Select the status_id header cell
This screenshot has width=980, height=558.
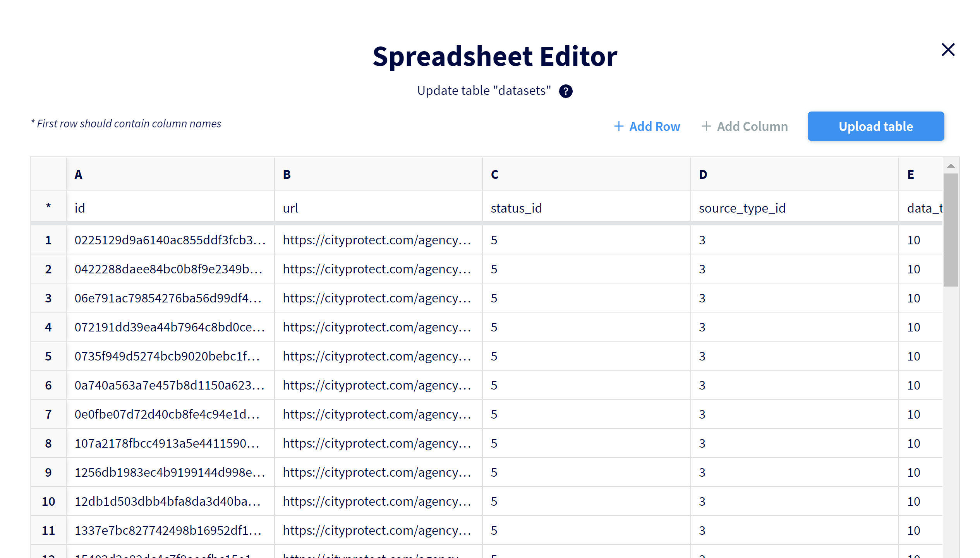tap(585, 207)
